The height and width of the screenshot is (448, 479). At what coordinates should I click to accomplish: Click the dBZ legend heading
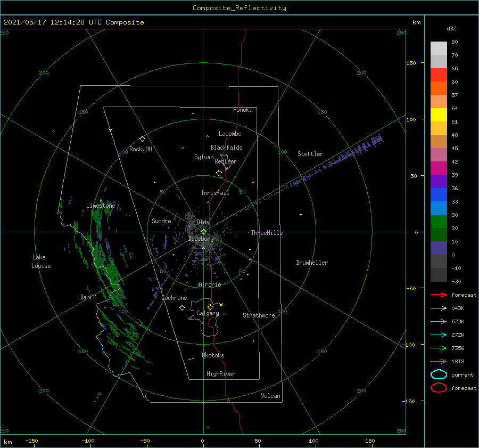451,28
